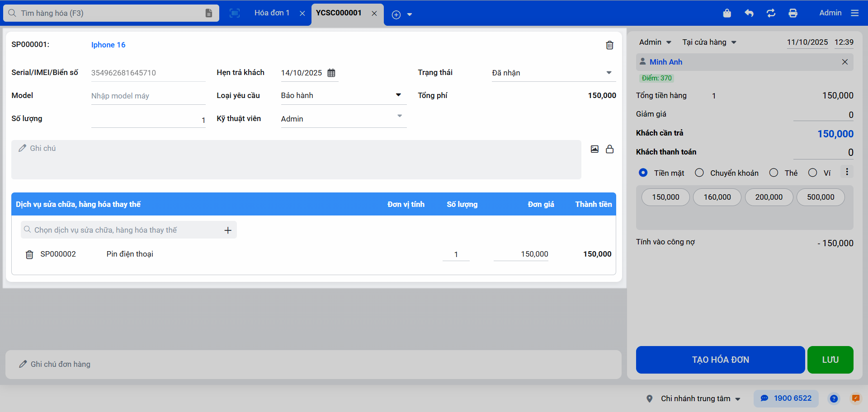Viewport: 868px width, 412px height.
Task: Choose the 200,000 quick amount
Action: coord(769,197)
